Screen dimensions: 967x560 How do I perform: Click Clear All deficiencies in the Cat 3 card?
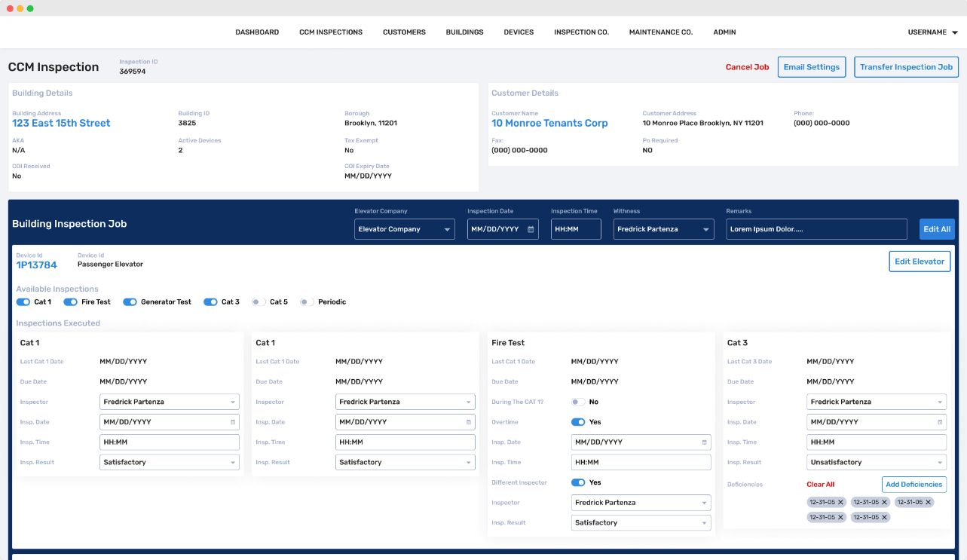tap(821, 485)
